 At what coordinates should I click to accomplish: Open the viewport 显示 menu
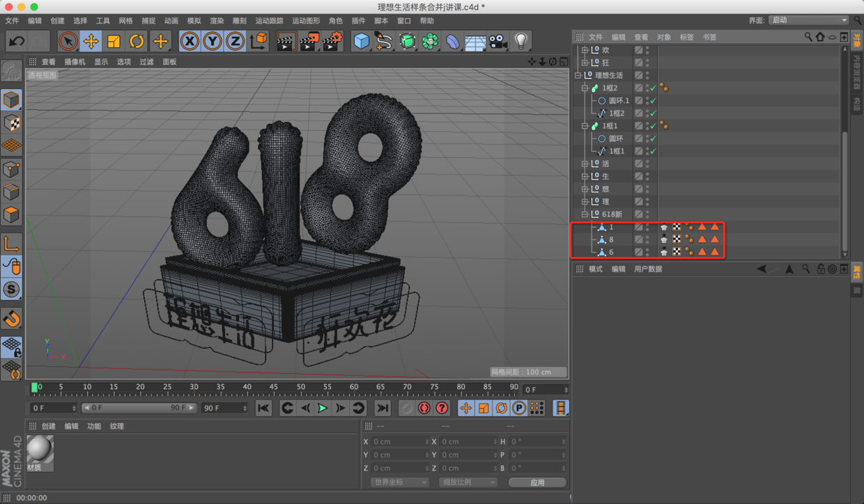(101, 62)
